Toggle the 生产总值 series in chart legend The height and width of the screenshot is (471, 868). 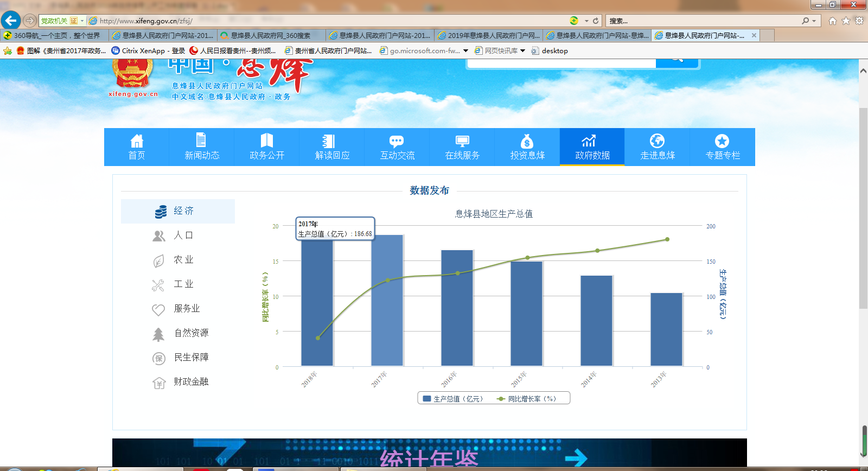452,399
